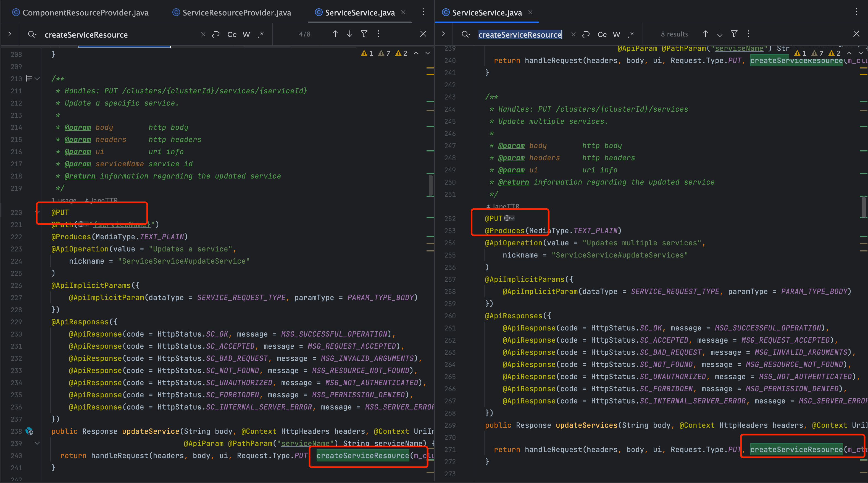Expand replace field in left search bar
868x483 pixels.
pos(10,34)
